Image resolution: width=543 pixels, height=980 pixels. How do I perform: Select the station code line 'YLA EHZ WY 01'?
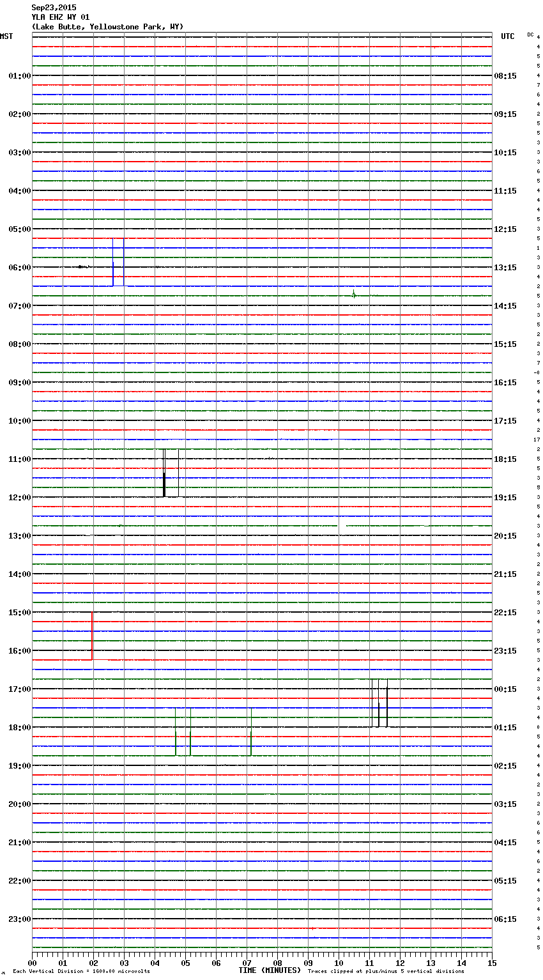61,17
